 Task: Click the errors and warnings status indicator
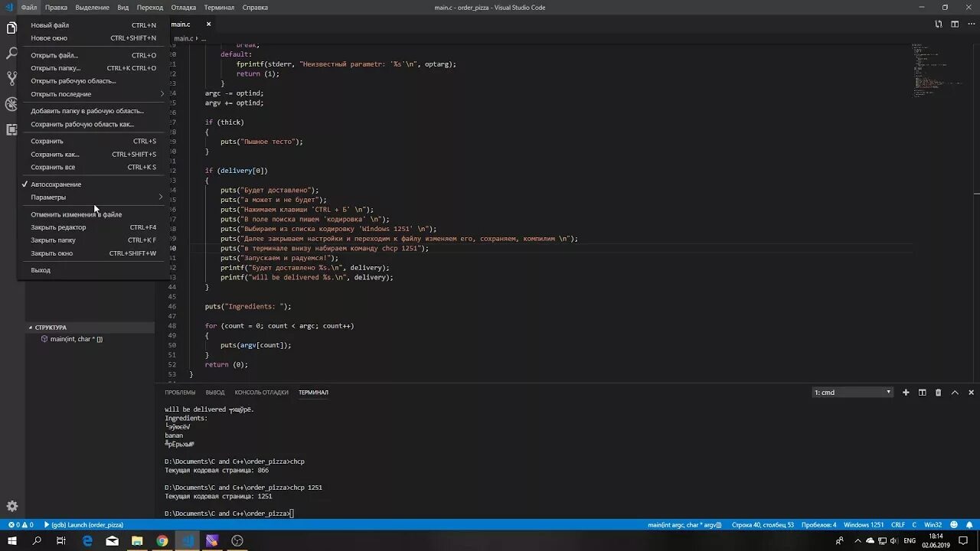[x=21, y=525]
